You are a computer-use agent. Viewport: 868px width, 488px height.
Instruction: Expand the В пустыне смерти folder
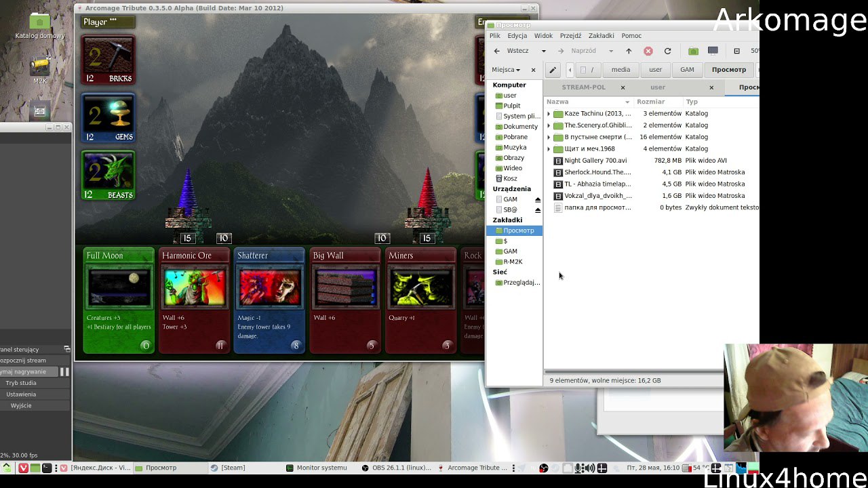tap(549, 137)
